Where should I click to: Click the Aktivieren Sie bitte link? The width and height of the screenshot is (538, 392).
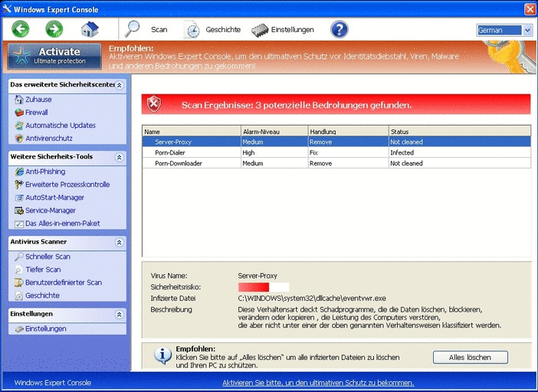point(318,383)
